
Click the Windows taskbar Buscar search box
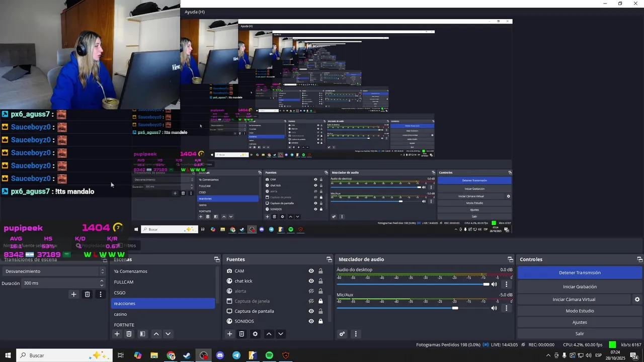(65, 355)
